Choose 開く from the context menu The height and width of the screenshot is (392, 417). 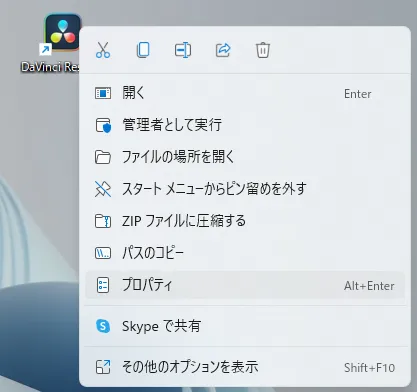pos(245,93)
